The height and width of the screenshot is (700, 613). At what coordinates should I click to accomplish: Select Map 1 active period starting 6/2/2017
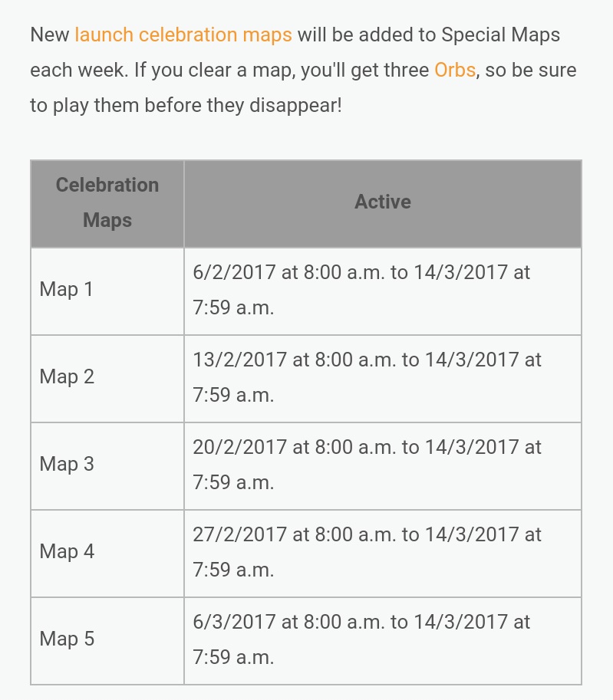[383, 291]
